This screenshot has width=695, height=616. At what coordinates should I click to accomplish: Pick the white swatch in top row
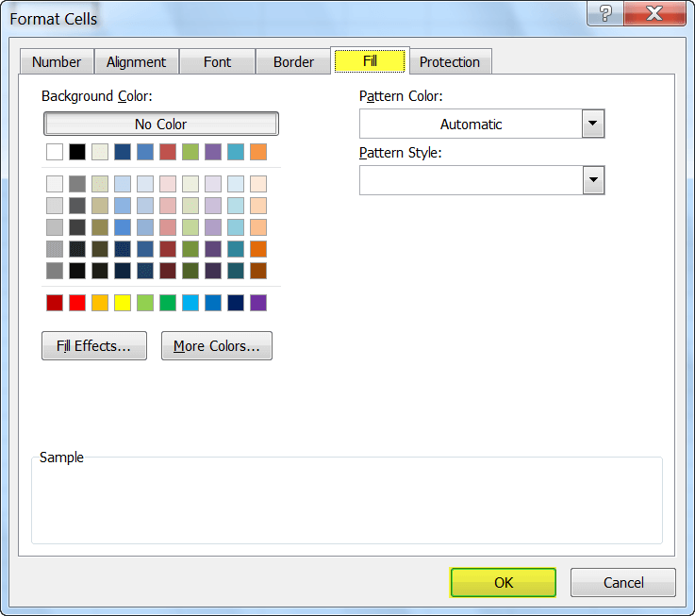[55, 152]
